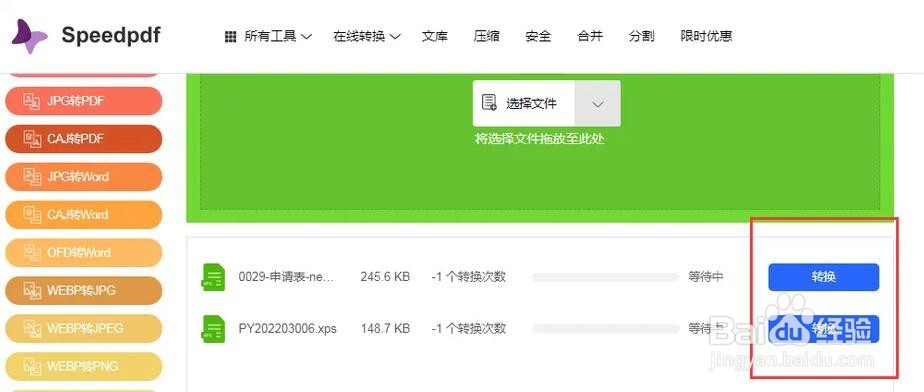
Task: Click the JPG转Word image icon
Action: 32,177
